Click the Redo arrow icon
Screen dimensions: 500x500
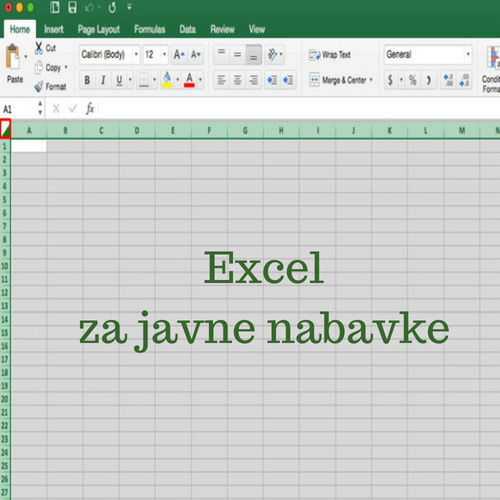coord(112,7)
